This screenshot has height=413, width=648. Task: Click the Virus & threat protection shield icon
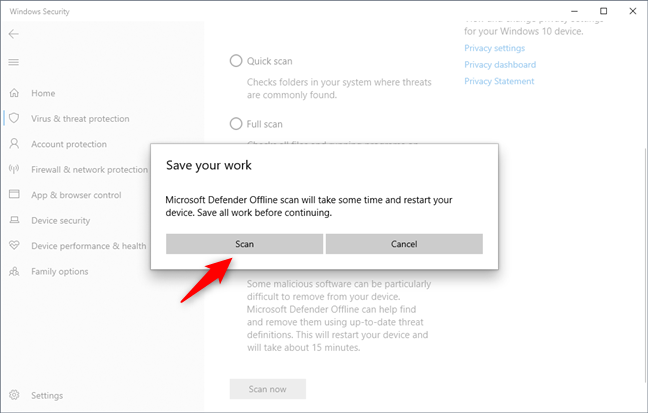[14, 118]
